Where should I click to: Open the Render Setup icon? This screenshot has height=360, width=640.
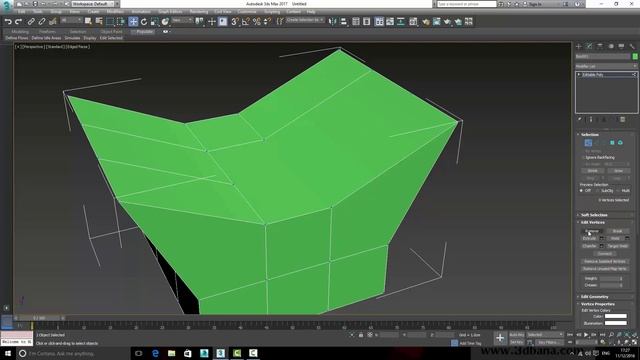click(426, 22)
